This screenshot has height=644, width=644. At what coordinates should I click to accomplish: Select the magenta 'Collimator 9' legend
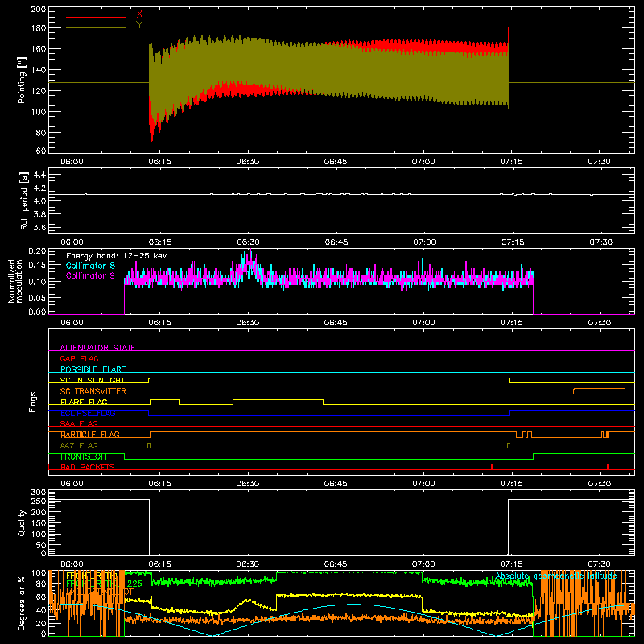coord(90,275)
